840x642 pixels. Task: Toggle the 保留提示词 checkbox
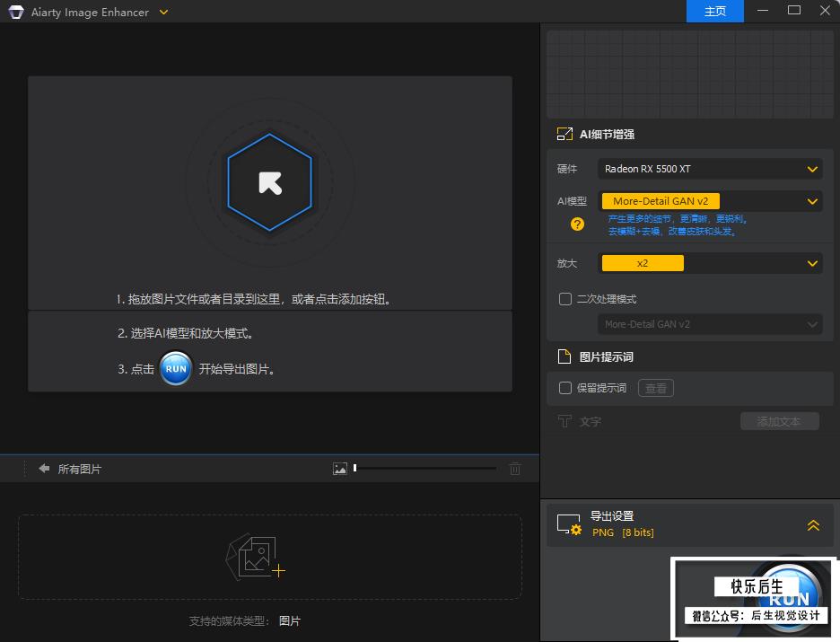coord(565,388)
